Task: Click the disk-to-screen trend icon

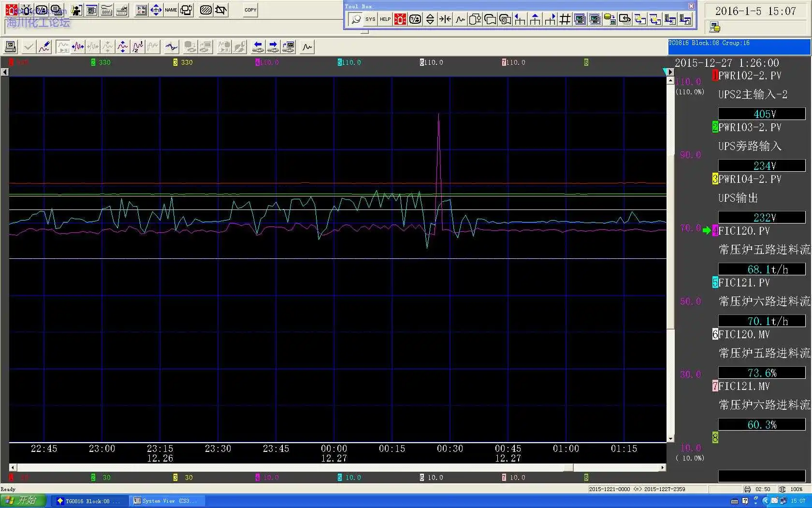Action: pyautogui.click(x=288, y=47)
